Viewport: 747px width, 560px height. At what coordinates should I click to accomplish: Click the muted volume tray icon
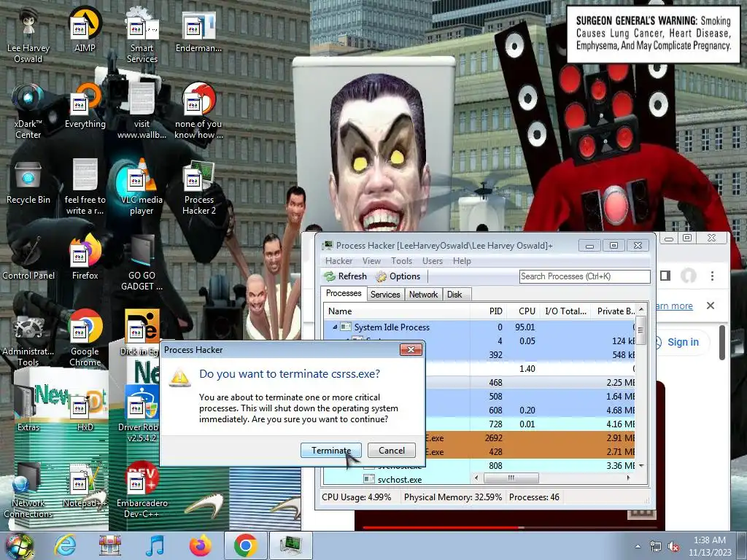pyautogui.click(x=673, y=546)
